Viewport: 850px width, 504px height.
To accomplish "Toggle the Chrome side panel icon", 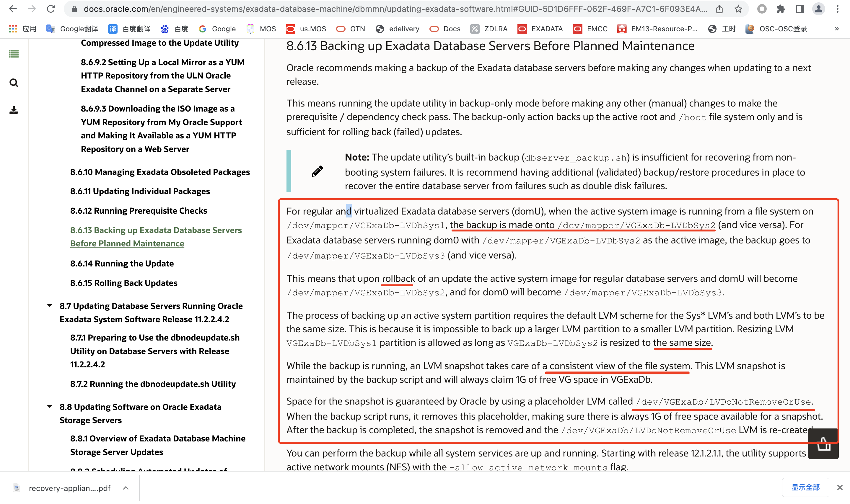I will 799,9.
